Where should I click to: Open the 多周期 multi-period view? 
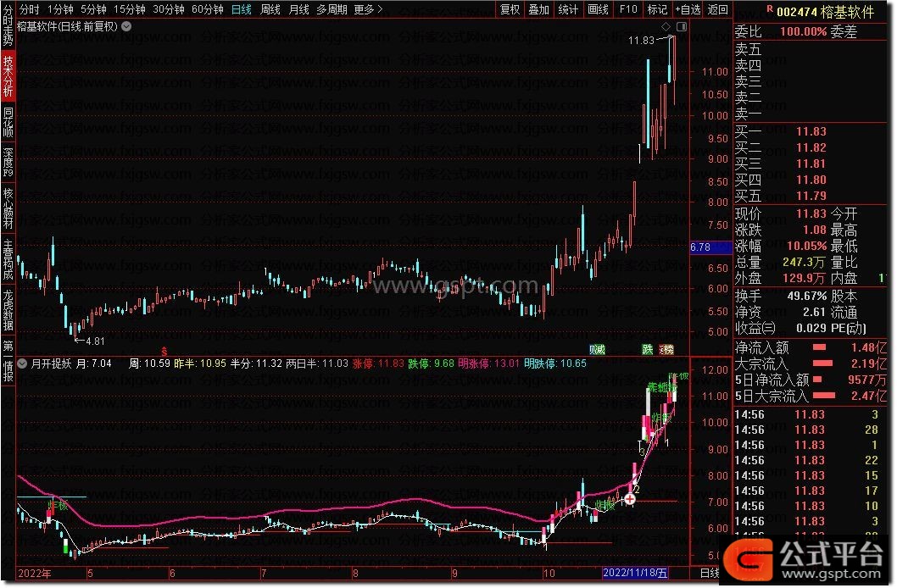(331, 9)
